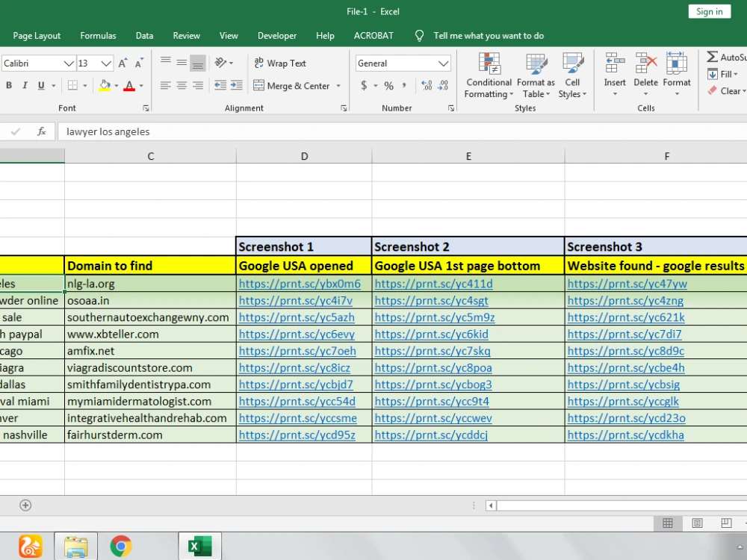This screenshot has height=560, width=747.
Task: Click the Decrease Font Size icon
Action: [139, 63]
